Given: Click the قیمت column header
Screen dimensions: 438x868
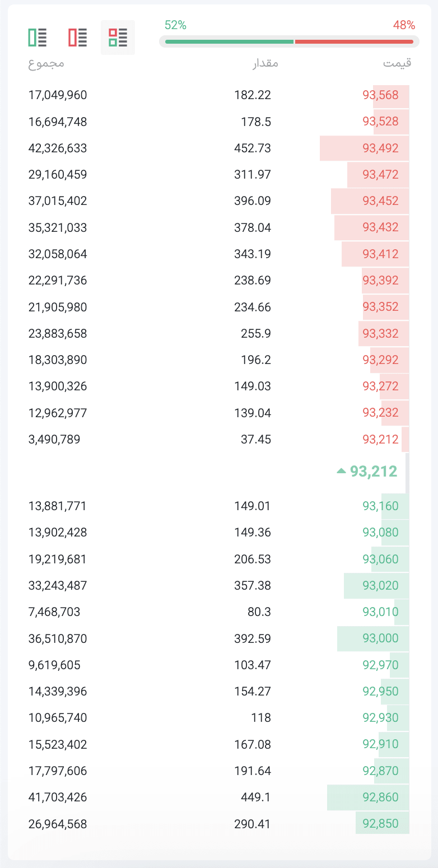Looking at the screenshot, I should (397, 63).
